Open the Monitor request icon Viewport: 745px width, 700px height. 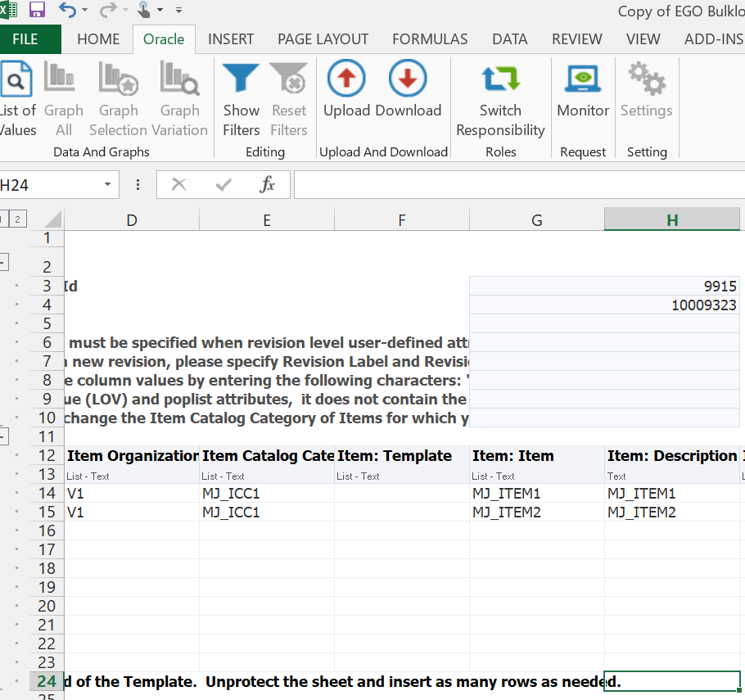(x=582, y=79)
